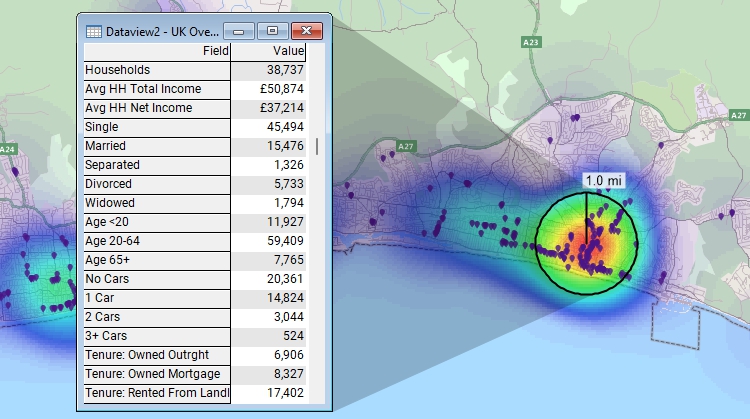750x419 pixels.
Task: Click the A23 road marker on map
Action: [531, 43]
